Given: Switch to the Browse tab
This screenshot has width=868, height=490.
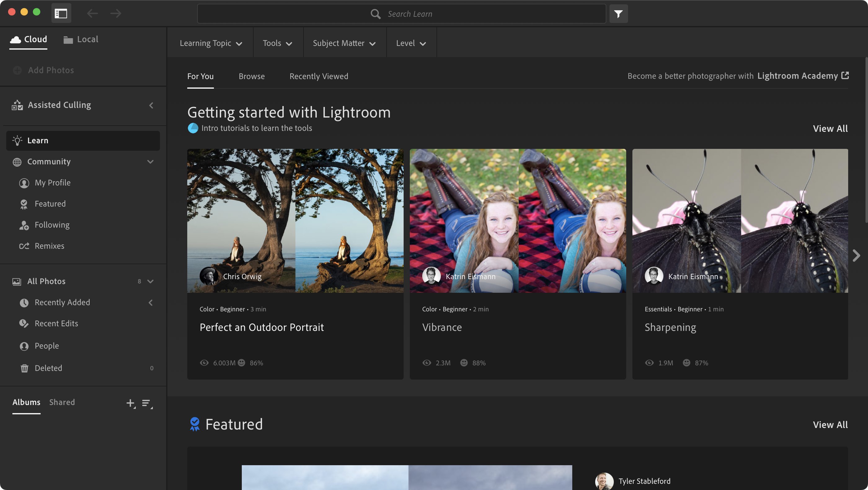Looking at the screenshot, I should pos(252,76).
